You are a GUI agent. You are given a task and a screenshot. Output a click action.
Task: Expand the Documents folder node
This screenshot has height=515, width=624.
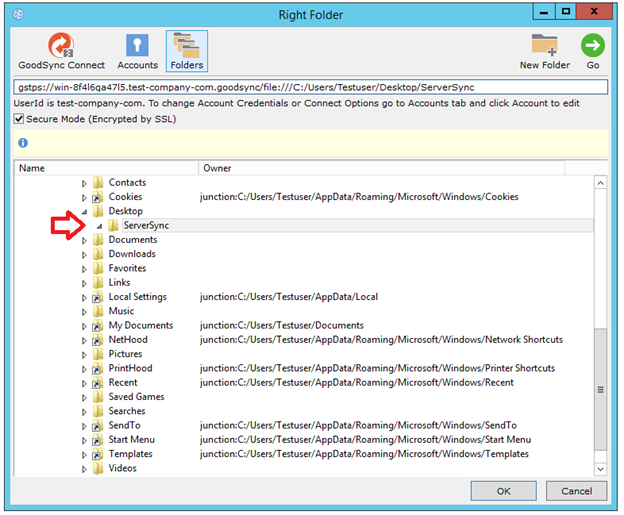(x=84, y=241)
